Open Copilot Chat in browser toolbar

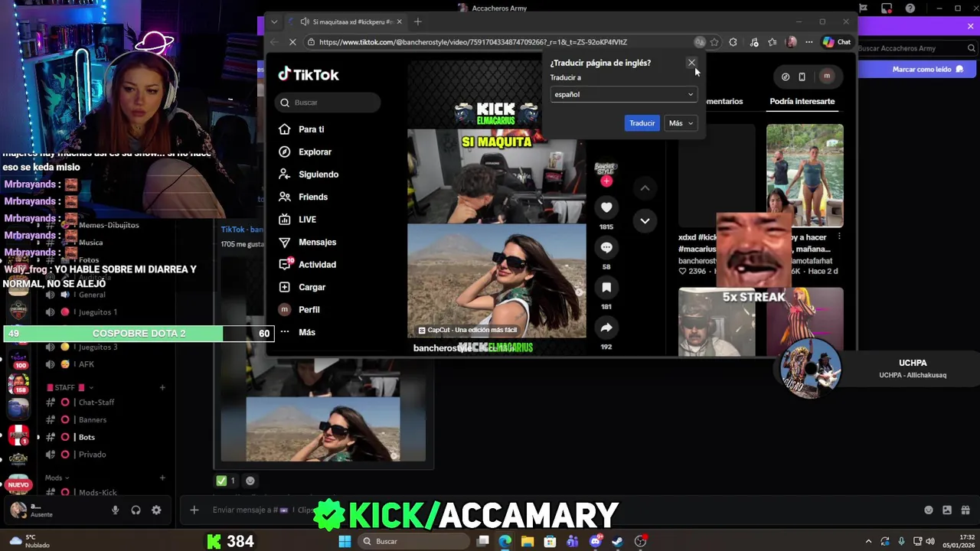836,42
